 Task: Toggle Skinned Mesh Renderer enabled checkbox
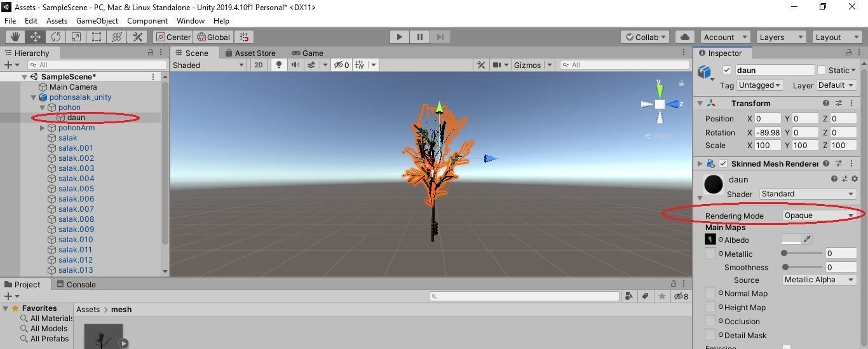coord(723,163)
